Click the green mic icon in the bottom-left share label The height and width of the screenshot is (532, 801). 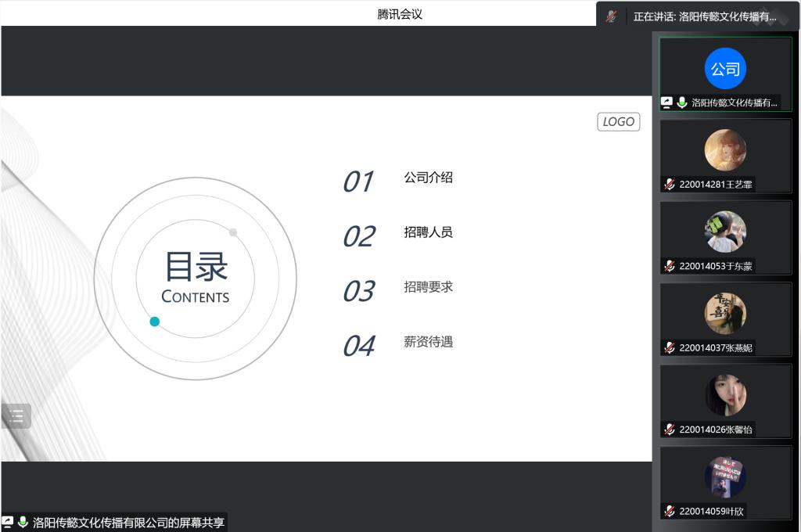[x=23, y=522]
